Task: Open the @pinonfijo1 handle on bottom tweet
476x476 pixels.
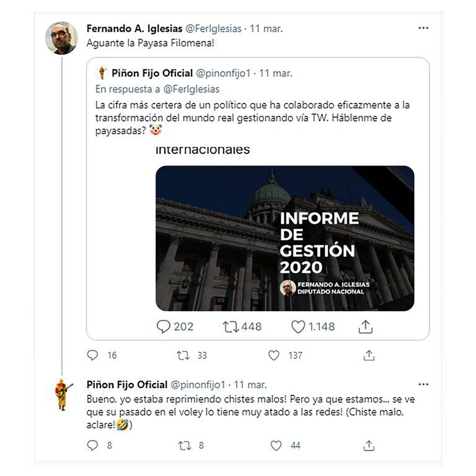Action: coord(198,384)
